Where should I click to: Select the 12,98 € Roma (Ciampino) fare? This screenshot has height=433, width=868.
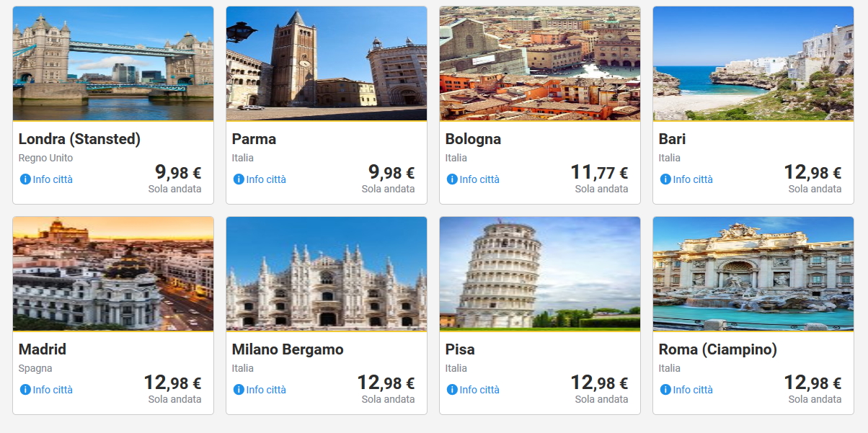[x=812, y=383]
